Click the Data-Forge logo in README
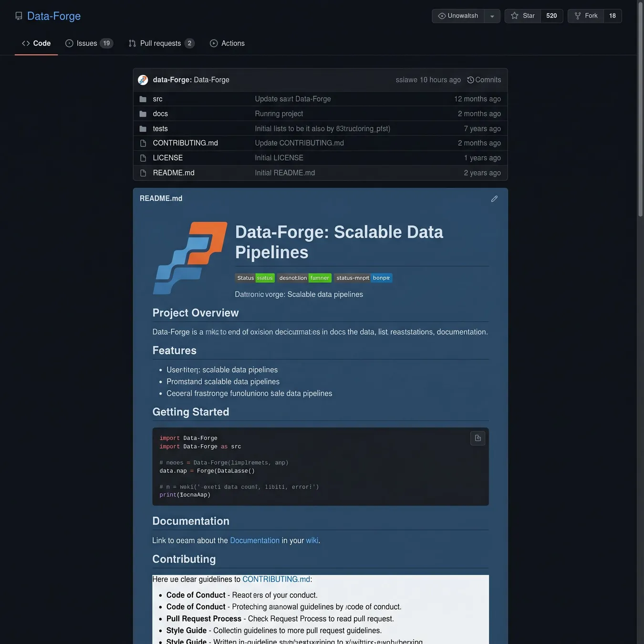Viewport: 644px width, 644px height. pos(190,258)
